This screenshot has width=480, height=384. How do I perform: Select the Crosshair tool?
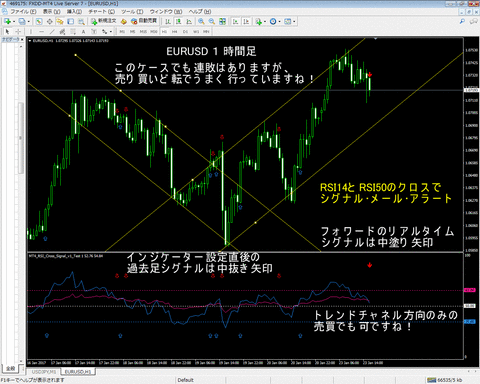point(18,32)
